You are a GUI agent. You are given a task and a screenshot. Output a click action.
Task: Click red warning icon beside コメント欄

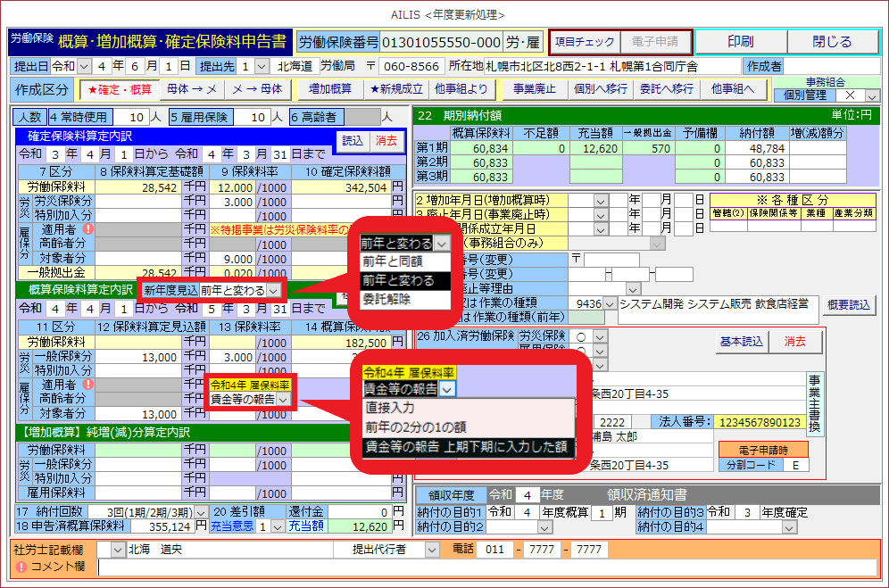click(21, 567)
